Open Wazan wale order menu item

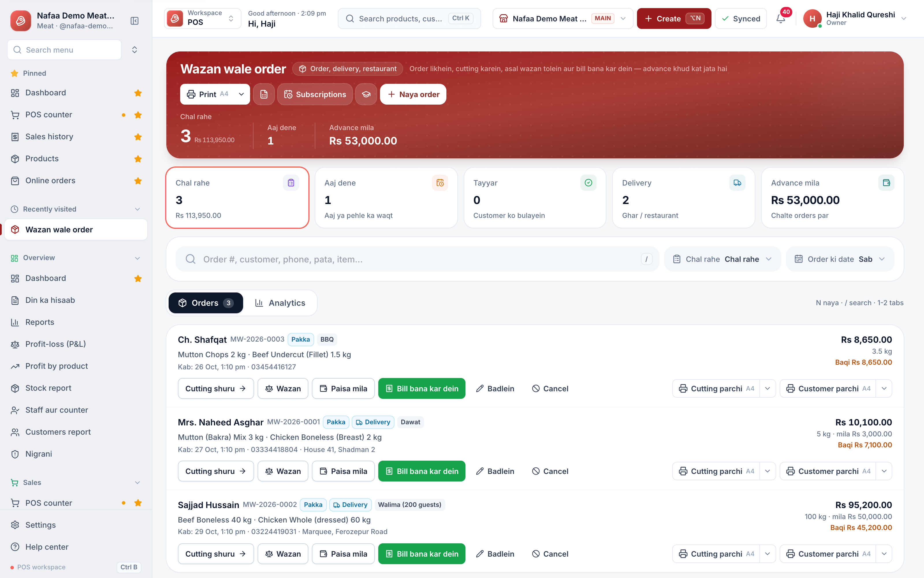click(76, 229)
